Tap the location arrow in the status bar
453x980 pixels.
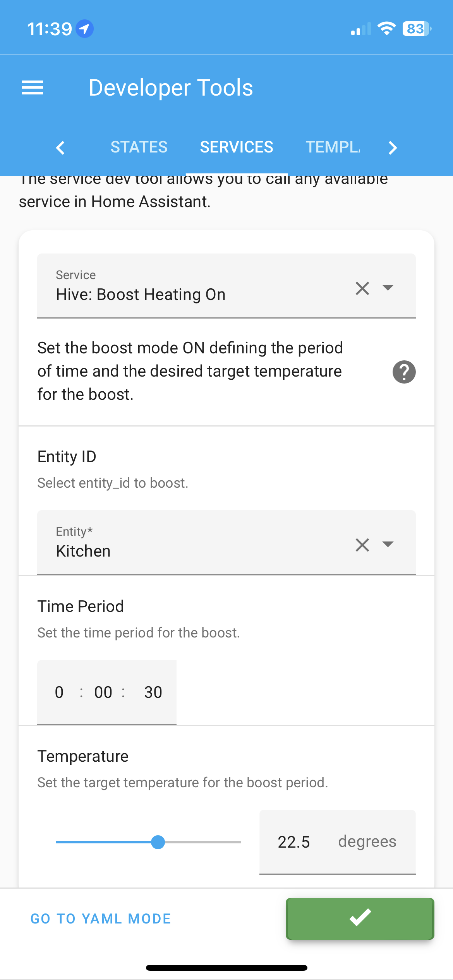[x=85, y=28]
